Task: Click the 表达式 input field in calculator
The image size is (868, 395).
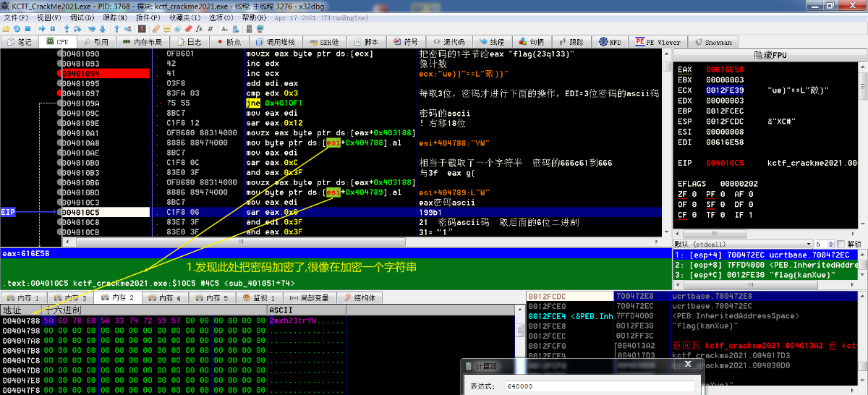Action: (x=600, y=386)
